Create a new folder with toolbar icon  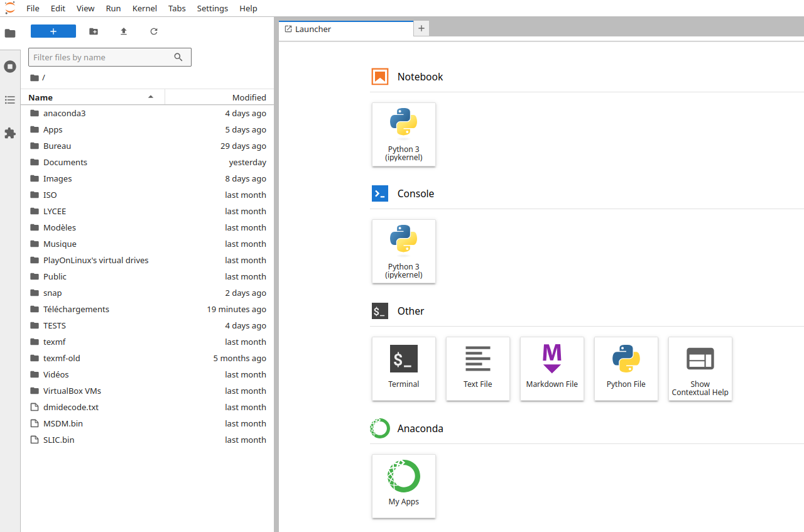click(94, 31)
